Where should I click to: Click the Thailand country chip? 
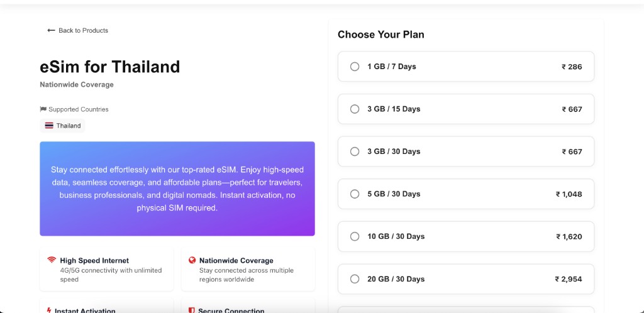tap(62, 126)
